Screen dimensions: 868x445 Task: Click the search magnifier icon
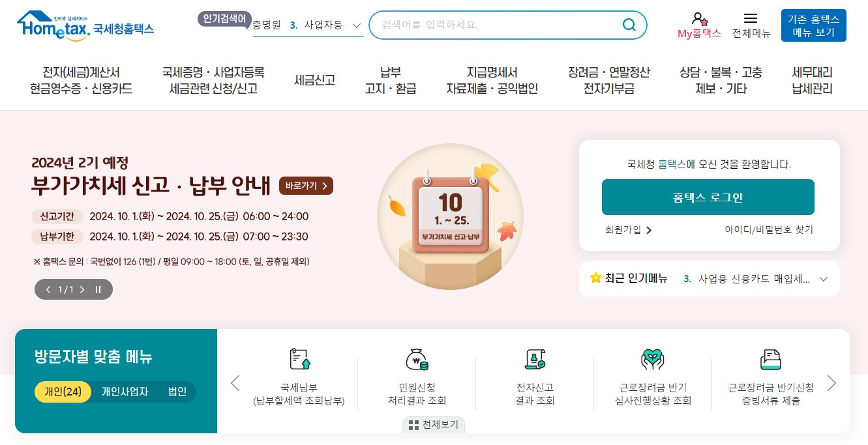628,25
